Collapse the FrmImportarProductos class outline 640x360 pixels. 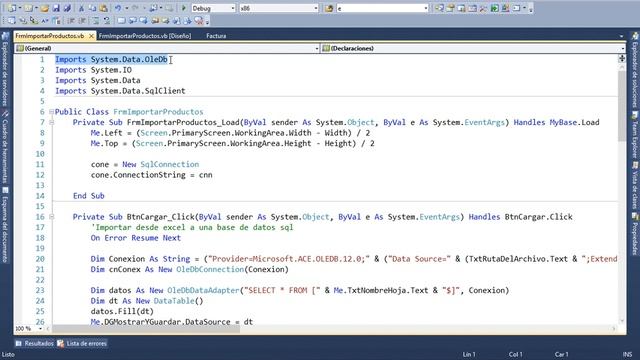pos(51,111)
